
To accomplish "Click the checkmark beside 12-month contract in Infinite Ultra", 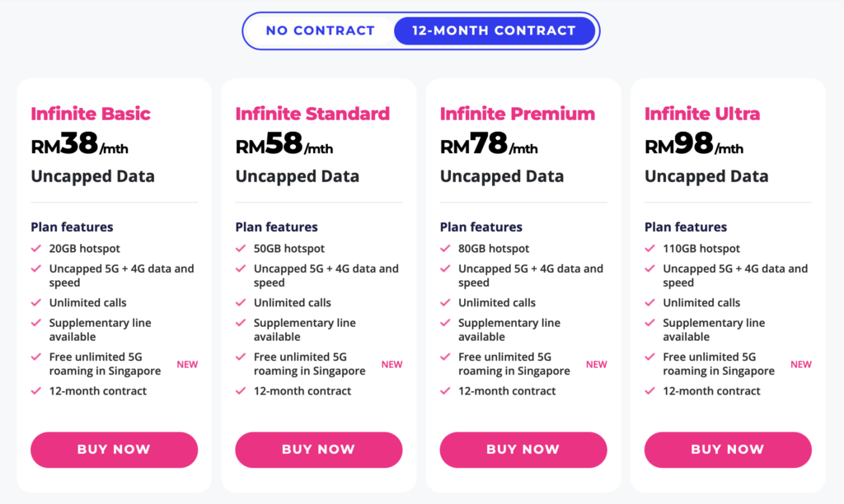I will tap(649, 391).
